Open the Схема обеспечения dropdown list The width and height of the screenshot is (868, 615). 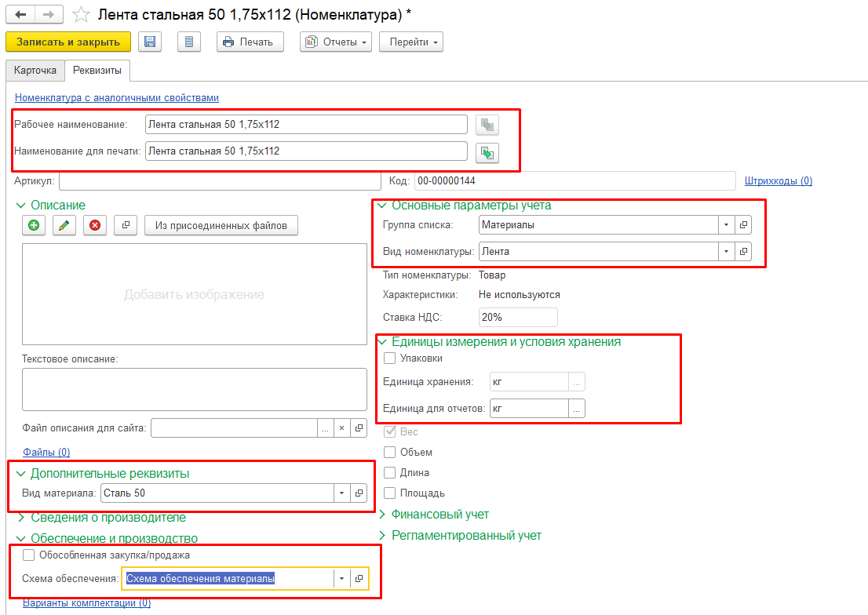click(341, 578)
